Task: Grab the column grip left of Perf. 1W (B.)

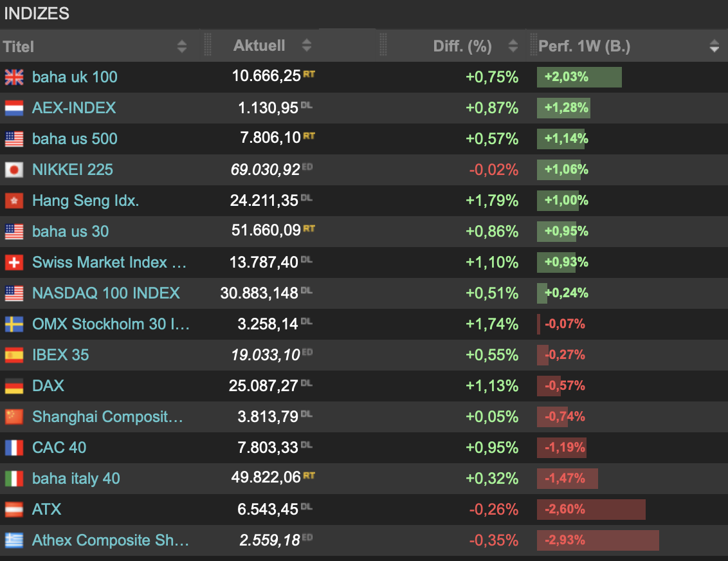Action: [x=534, y=45]
